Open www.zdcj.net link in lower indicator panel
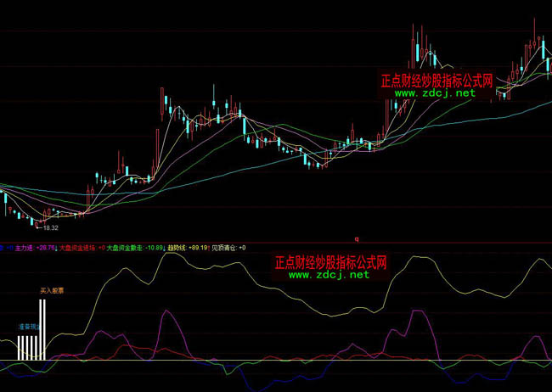Screen dimensions: 552x392 [329, 275]
